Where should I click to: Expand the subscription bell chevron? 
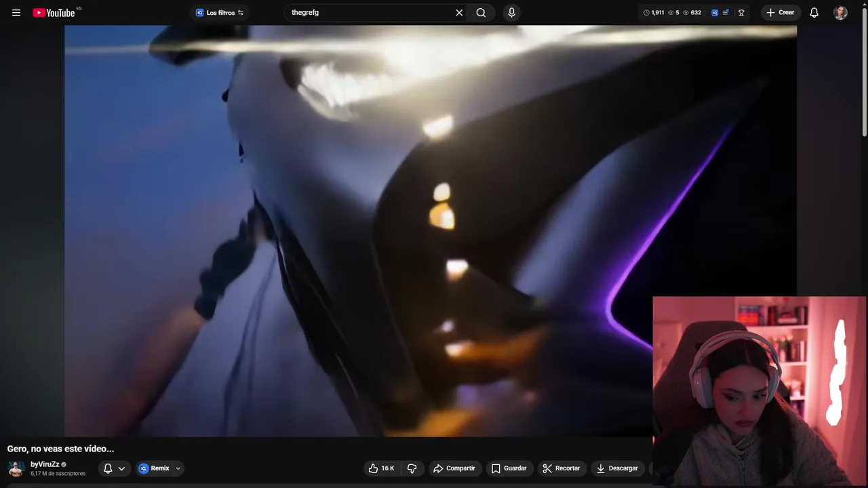point(121,468)
